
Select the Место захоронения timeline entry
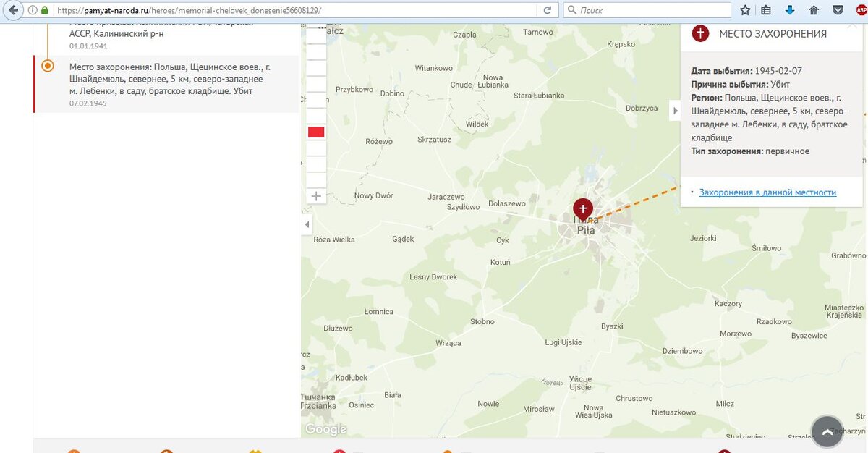pyautogui.click(x=166, y=84)
